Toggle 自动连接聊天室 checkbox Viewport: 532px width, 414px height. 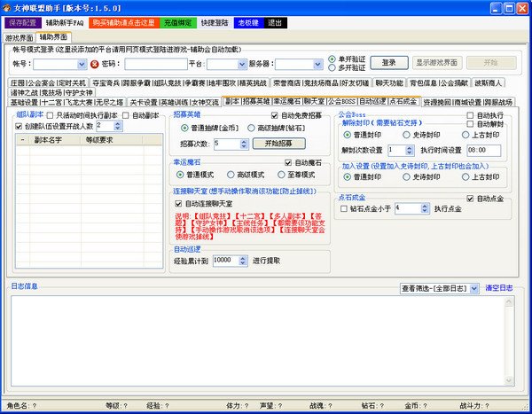click(178, 204)
